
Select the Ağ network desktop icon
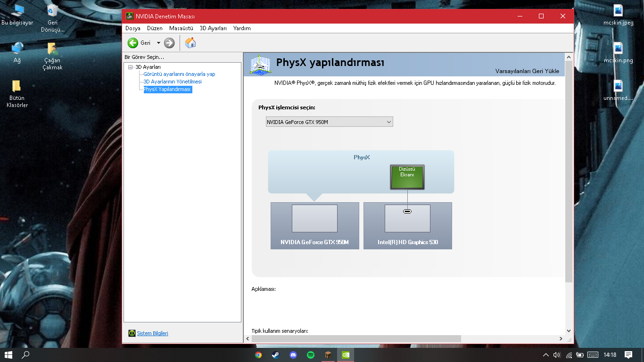[x=17, y=53]
